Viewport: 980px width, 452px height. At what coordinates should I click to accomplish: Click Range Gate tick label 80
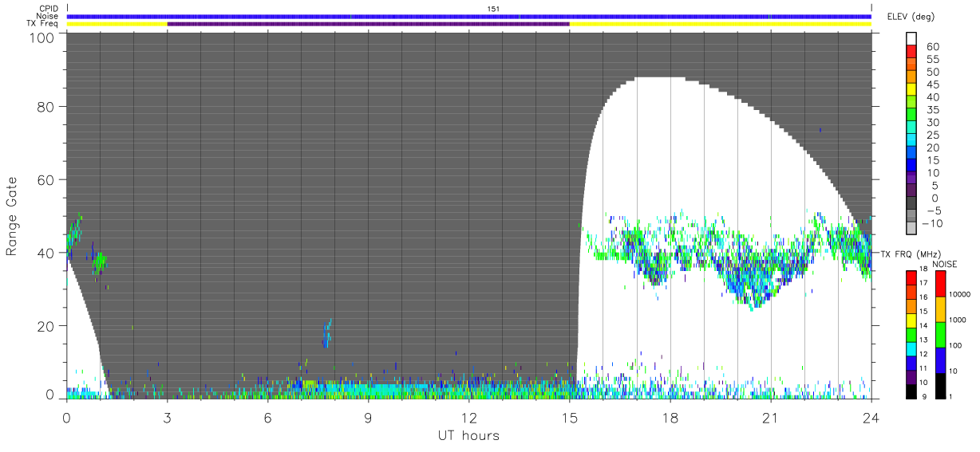[x=44, y=107]
